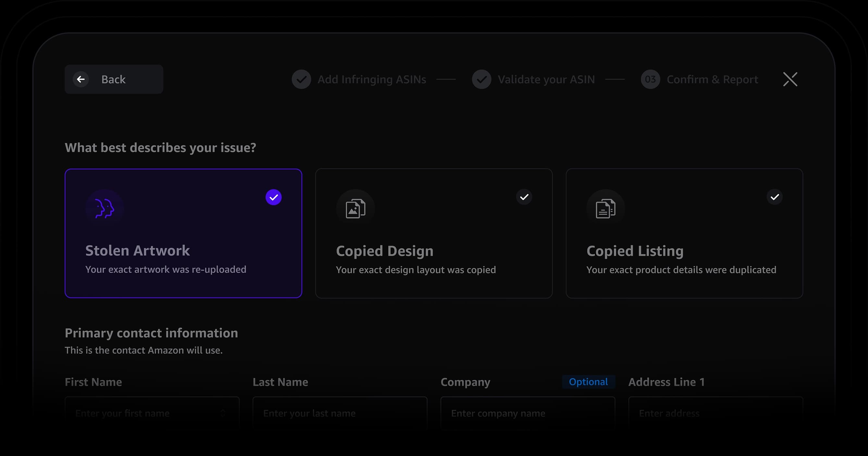Close the report wizard with the X

point(790,79)
